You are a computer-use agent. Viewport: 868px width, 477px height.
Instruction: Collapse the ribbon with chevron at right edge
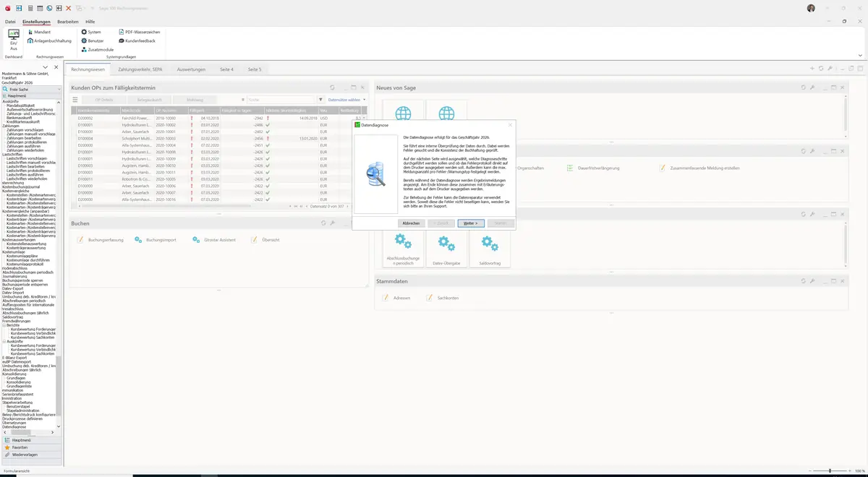tap(860, 55)
